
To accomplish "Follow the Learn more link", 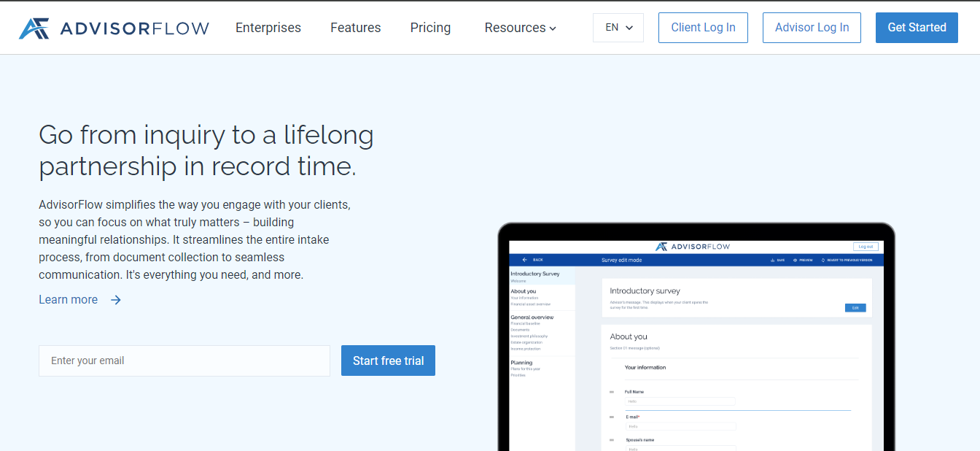I will point(80,300).
